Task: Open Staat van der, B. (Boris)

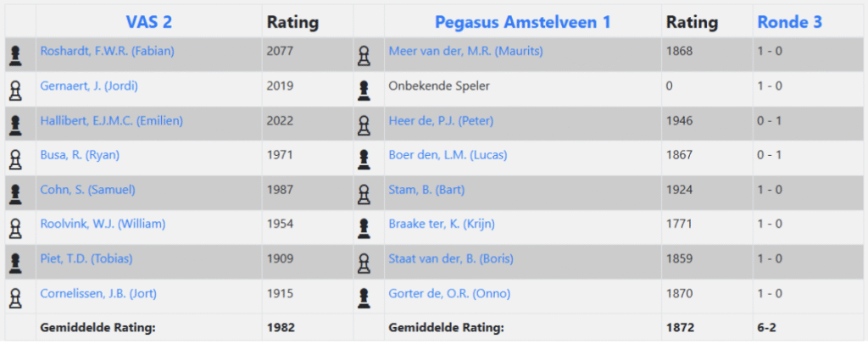Action: (x=451, y=259)
